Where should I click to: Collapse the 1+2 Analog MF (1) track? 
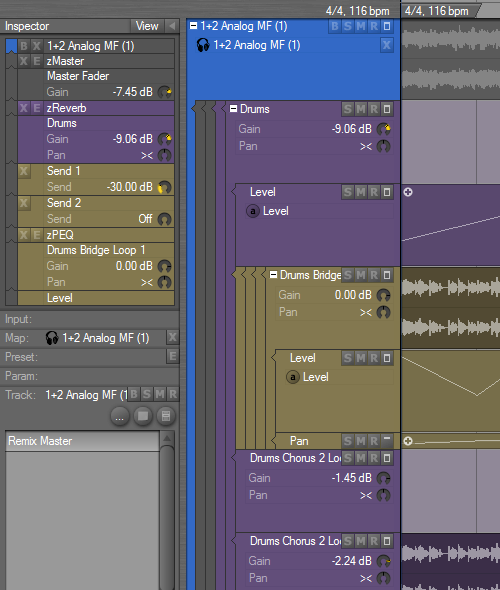pyautogui.click(x=193, y=26)
